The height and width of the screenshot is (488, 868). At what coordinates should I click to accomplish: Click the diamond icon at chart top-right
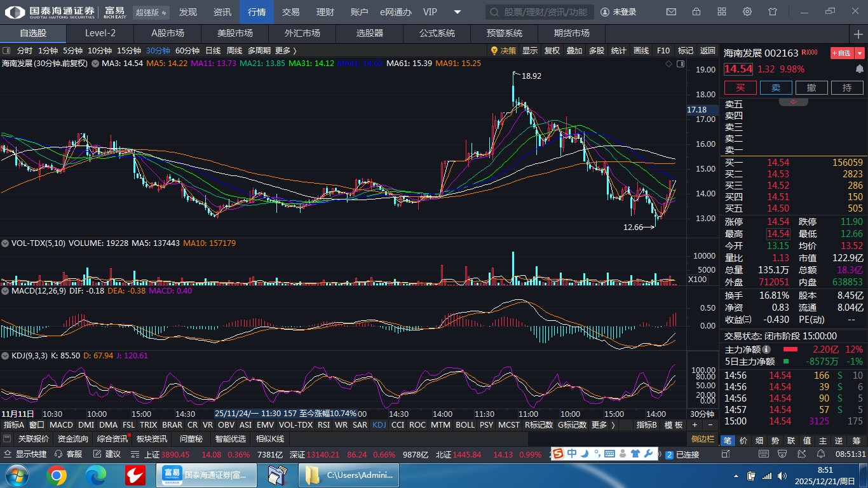pyautogui.click(x=668, y=64)
